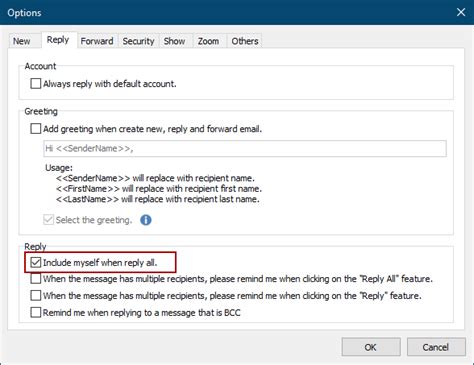The image size is (474, 365).
Task: Click the <<LastName>> usage line text
Action: pyautogui.click(x=158, y=199)
